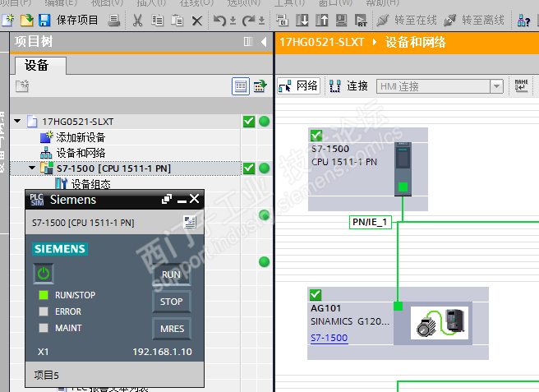Screen dimensions: 539x392
Task: Click the show address labels NAME icon
Action: [x=521, y=85]
